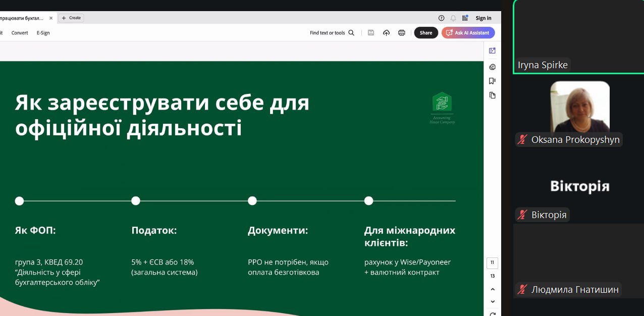Print the document using printer icon
644x316 pixels.
(402, 33)
